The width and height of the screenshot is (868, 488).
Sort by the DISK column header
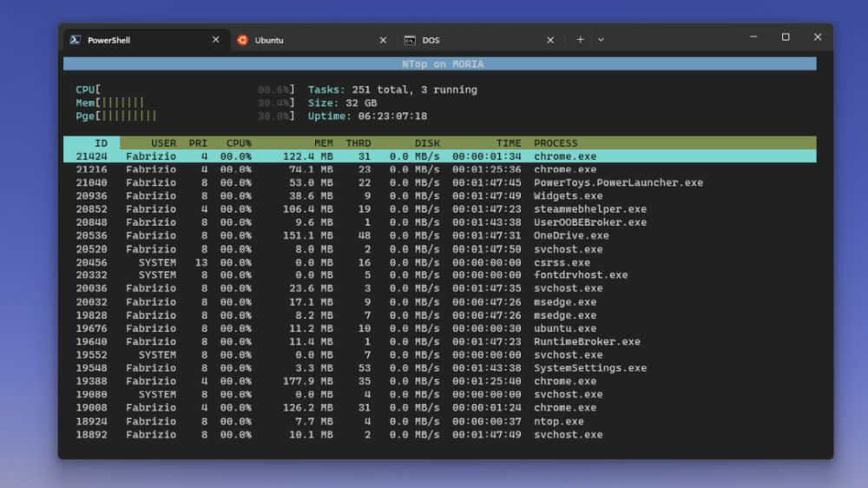(427, 143)
